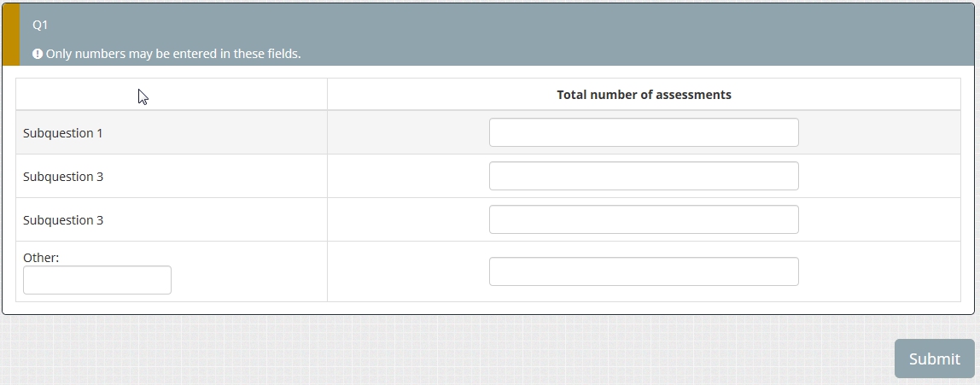Click the second Subquestion 3 row label

click(x=63, y=220)
